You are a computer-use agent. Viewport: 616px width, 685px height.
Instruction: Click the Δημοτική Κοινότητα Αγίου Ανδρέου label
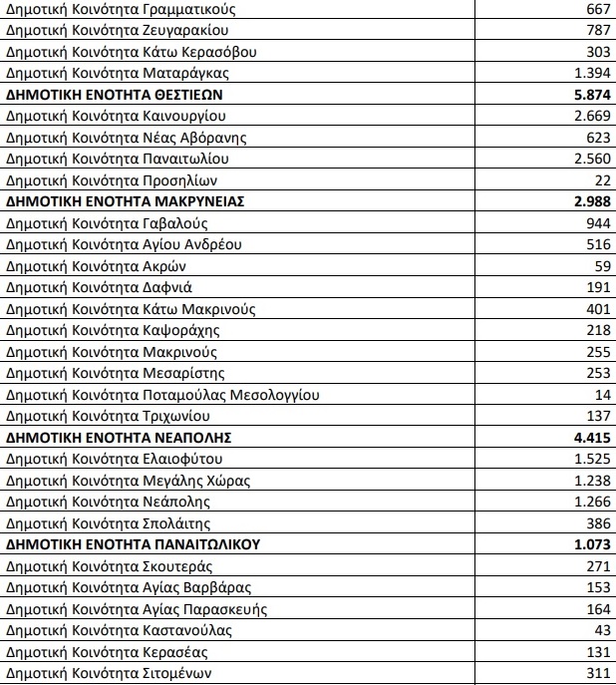125,244
